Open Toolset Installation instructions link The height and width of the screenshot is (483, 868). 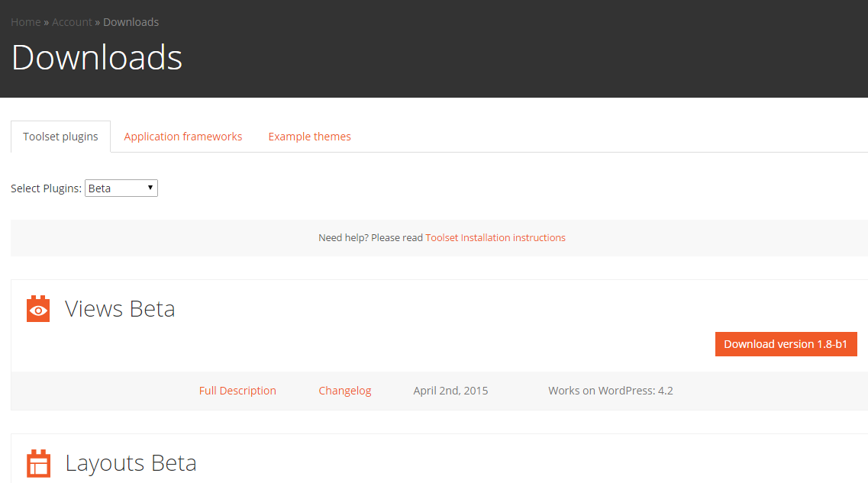pos(495,237)
